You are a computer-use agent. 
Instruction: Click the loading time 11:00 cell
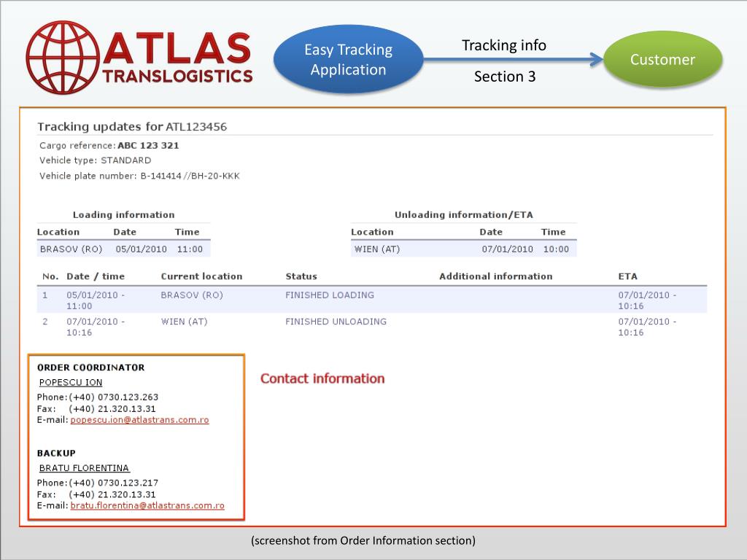(190, 249)
